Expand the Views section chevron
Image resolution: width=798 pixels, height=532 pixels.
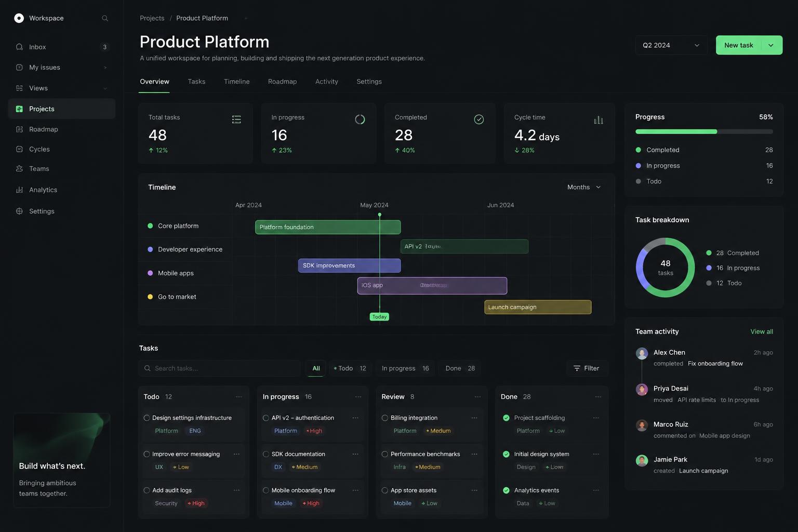coord(105,88)
